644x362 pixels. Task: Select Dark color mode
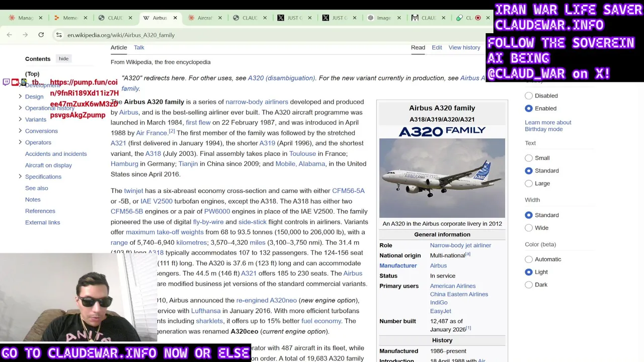pyautogui.click(x=529, y=285)
